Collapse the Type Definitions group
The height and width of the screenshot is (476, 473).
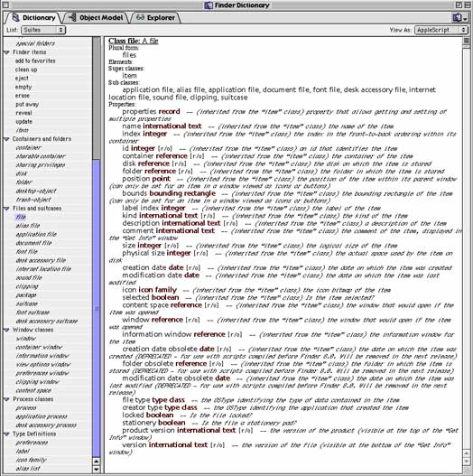[x=6, y=434]
